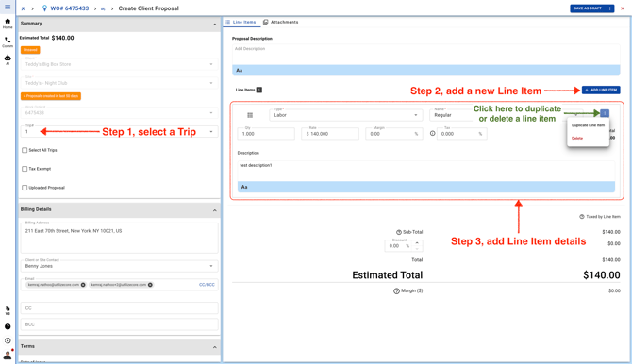Click the Aa formatting bar under Proposal Description
Image resolution: width=632 pixels, height=364 pixels.
coord(425,70)
